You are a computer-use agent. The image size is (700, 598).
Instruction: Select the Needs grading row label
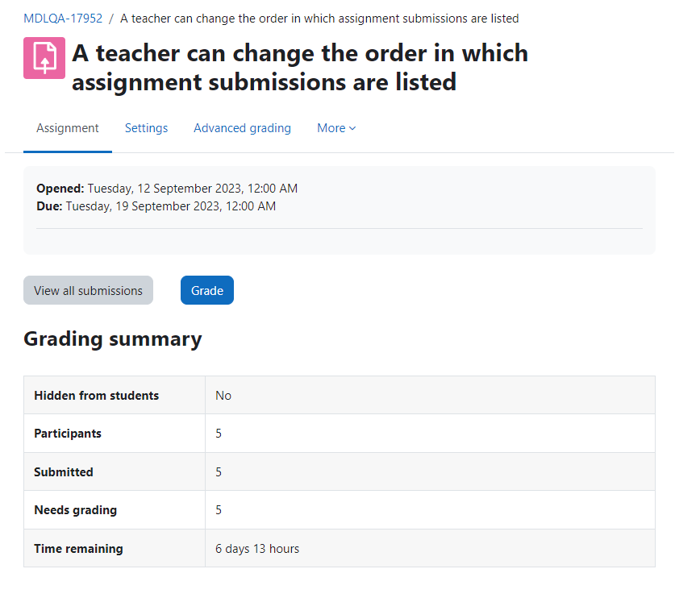point(76,510)
